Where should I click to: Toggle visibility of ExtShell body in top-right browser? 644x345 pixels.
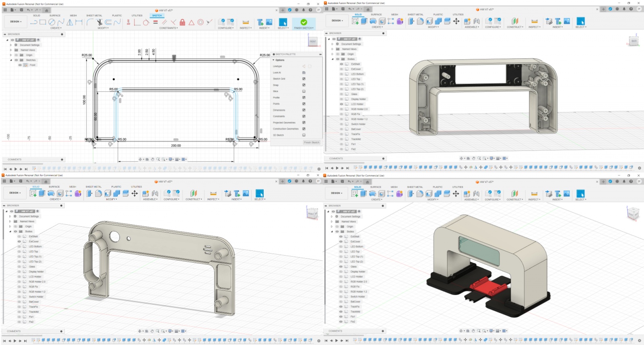pos(342,64)
